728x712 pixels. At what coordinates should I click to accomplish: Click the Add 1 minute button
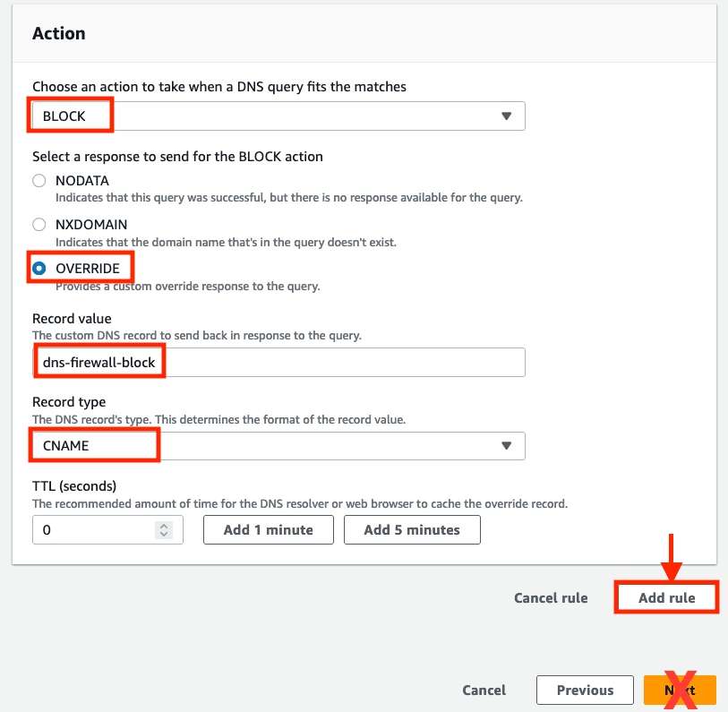click(x=269, y=529)
